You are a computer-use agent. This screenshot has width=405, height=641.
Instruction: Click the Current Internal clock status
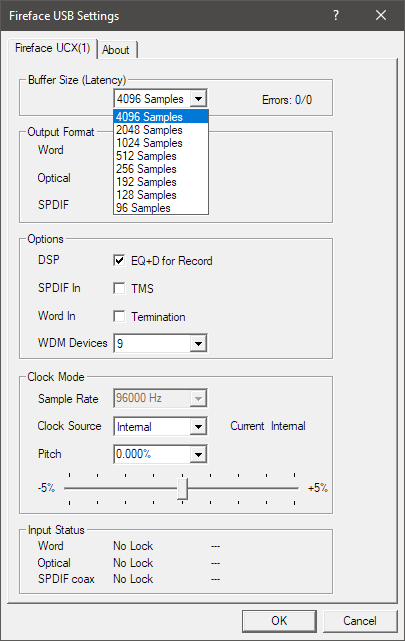pyautogui.click(x=268, y=426)
